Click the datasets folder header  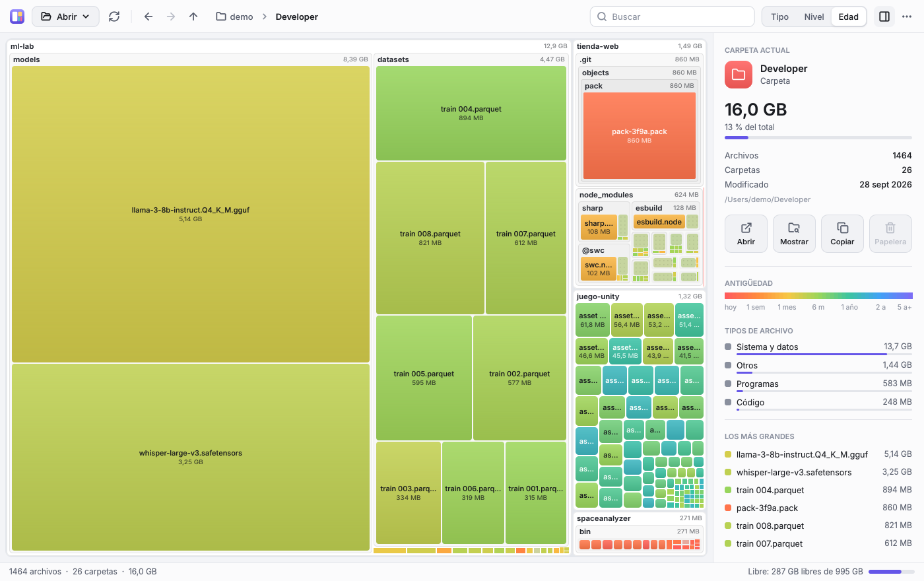[471, 59]
